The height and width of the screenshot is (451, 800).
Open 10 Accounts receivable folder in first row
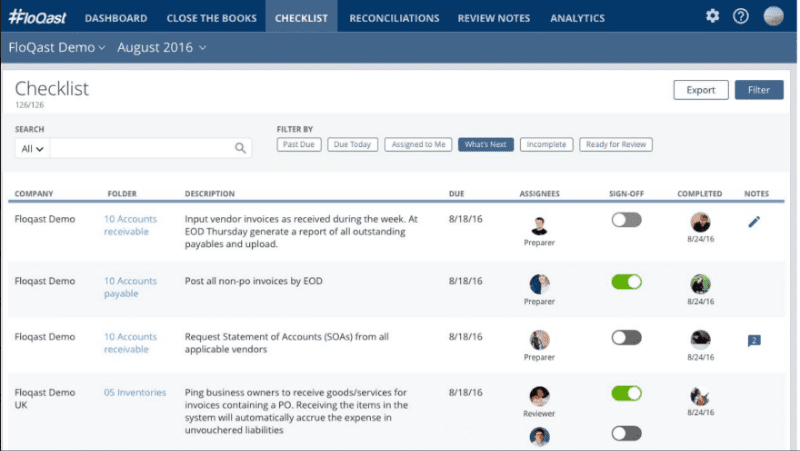coord(130,225)
